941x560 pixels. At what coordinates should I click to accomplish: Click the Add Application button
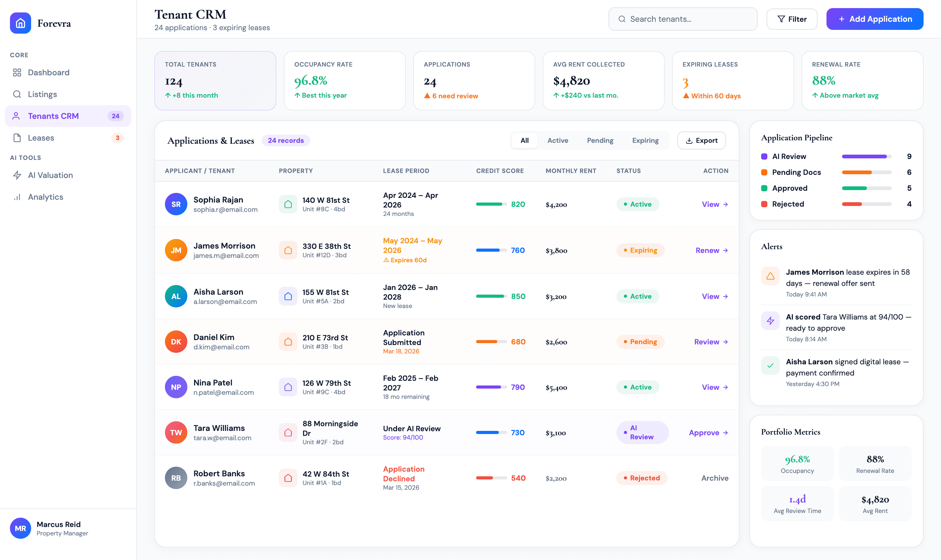click(x=875, y=19)
